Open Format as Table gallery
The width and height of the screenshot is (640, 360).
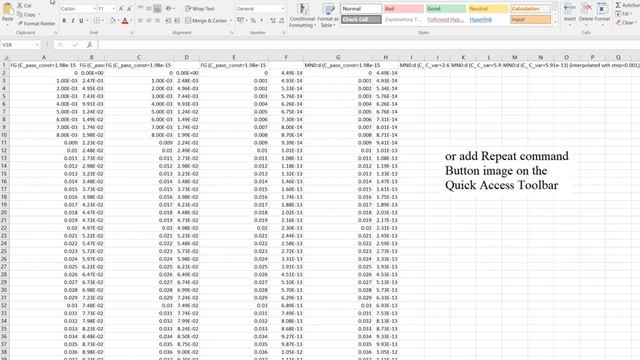(328, 16)
